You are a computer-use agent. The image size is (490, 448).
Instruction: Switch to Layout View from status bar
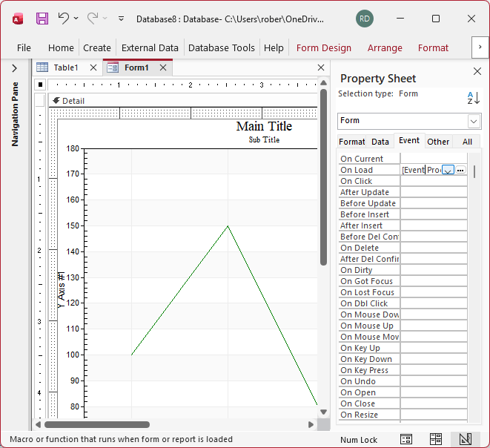(436, 439)
